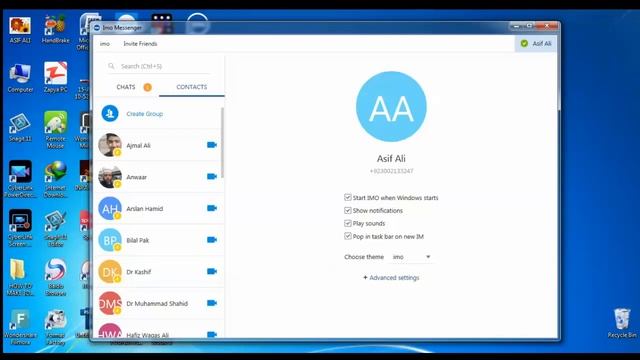Open Snagit 11 Editor desktop shortcut
Screen dimensions: 640x360
(56, 229)
